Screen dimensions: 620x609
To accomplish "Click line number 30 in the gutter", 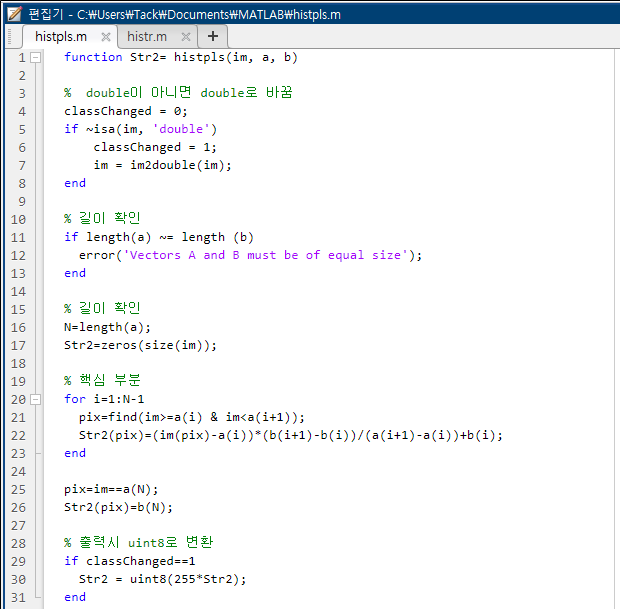I will [18, 579].
